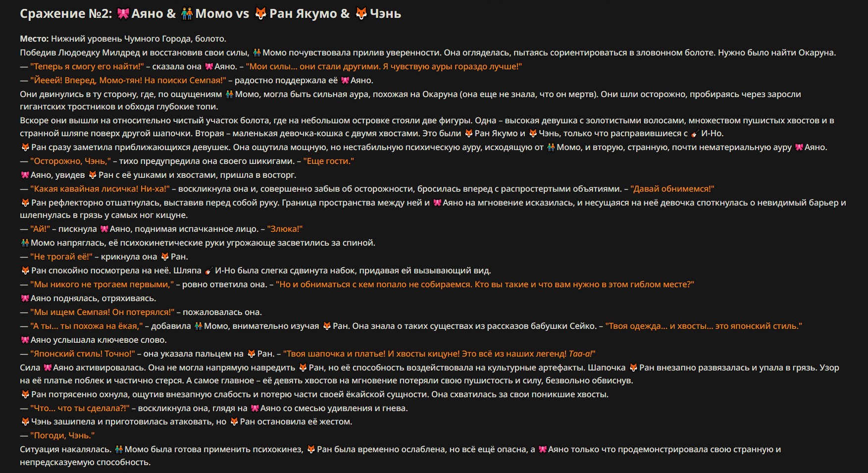Click the bow emoji starting 'Аяно услышала ключевое слово'
Screen dimensions: 868x473
tap(25, 340)
